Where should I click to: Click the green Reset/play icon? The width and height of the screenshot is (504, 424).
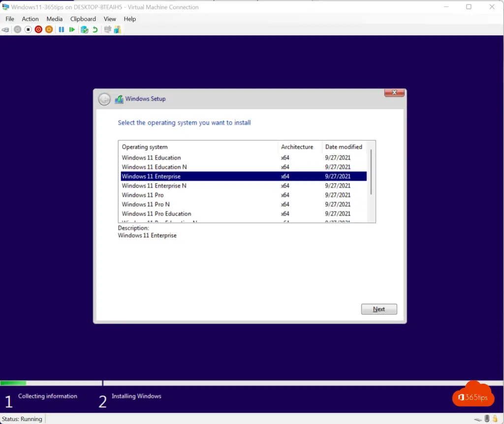click(x=72, y=30)
